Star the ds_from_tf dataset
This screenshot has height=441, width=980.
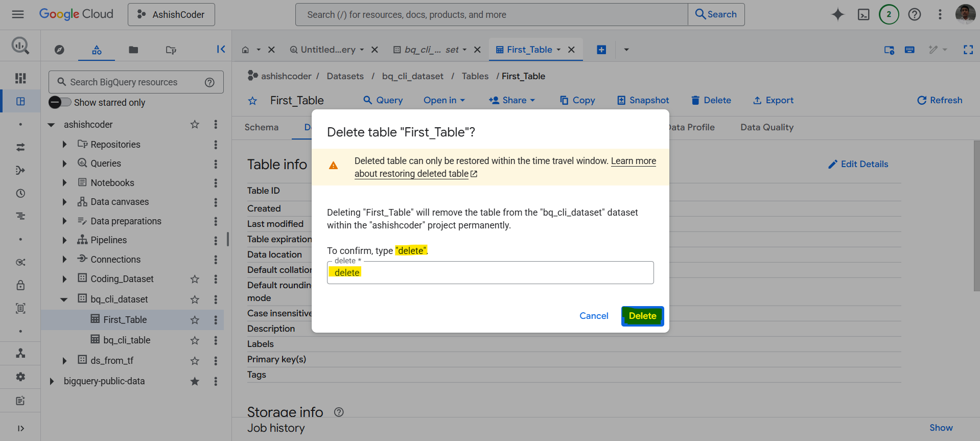(195, 361)
